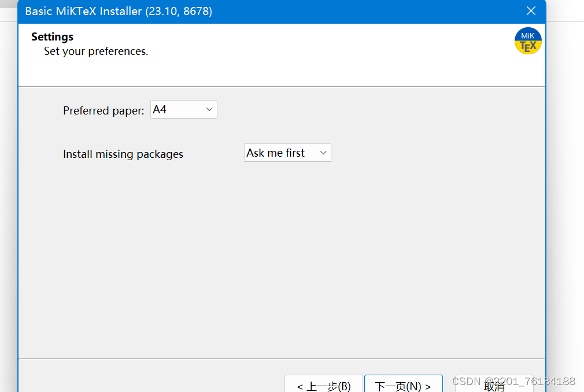The image size is (584, 392).
Task: Click the 'Preferred paper:' label
Action: click(x=104, y=110)
